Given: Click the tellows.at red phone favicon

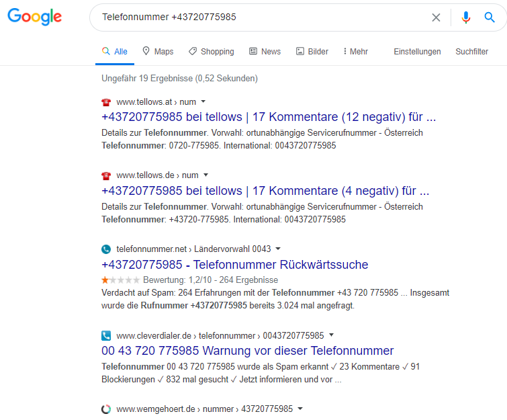Looking at the screenshot, I should 106,102.
